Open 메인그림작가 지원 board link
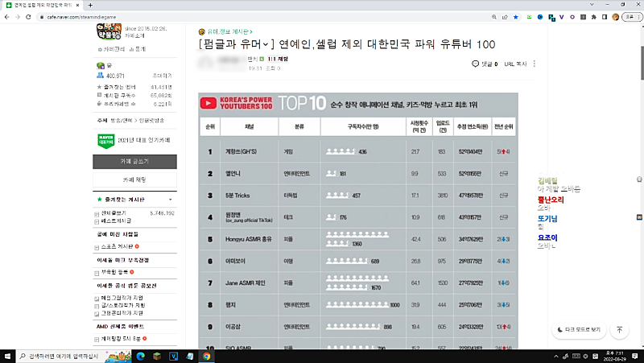This screenshot has width=644, height=363. (122, 298)
